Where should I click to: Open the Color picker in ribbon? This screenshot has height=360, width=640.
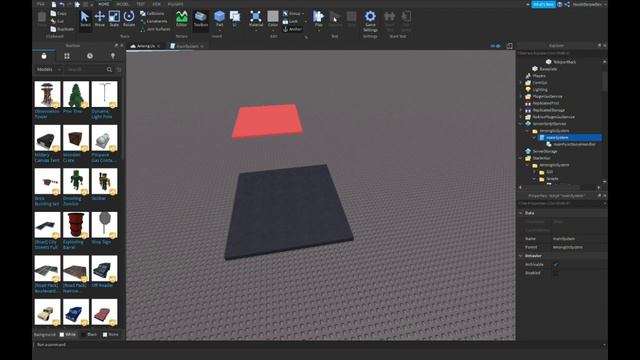pyautogui.click(x=273, y=19)
